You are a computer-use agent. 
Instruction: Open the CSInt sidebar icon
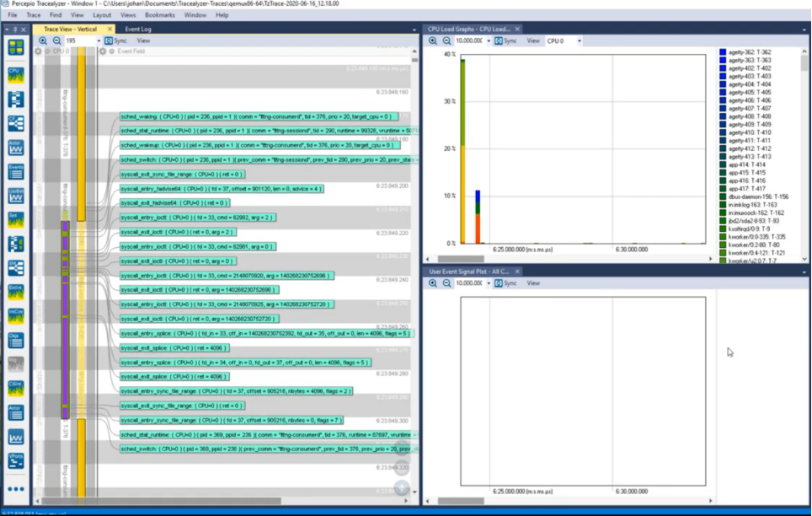(x=15, y=389)
